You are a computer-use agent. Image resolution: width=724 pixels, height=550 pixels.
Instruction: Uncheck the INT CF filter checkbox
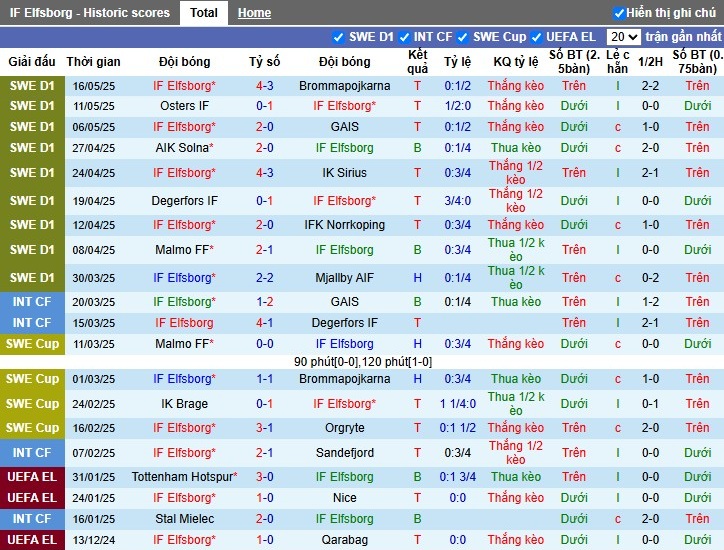click(404, 37)
